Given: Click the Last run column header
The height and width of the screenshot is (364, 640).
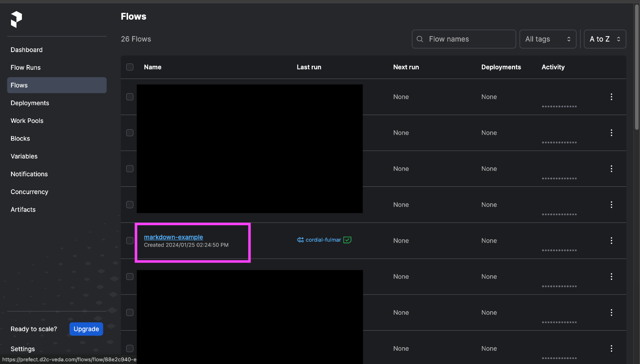Looking at the screenshot, I should 309,67.
